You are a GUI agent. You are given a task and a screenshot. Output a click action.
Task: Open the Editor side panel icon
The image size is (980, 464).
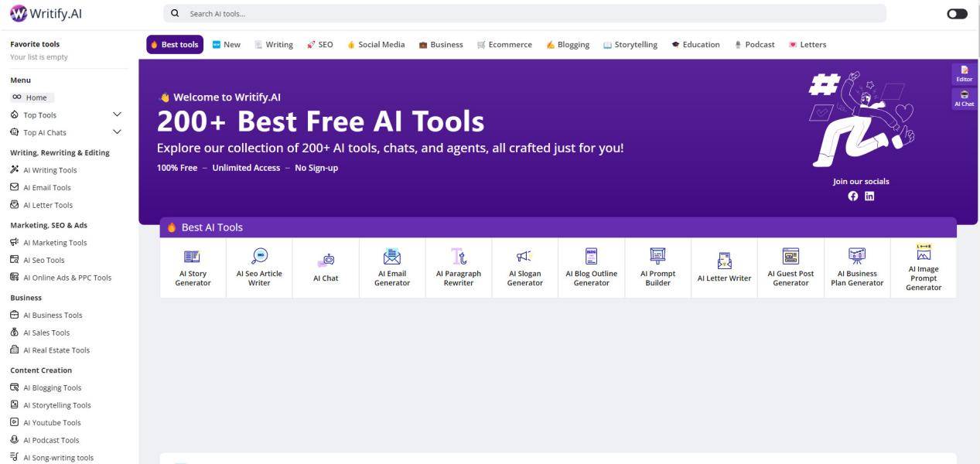click(x=964, y=73)
